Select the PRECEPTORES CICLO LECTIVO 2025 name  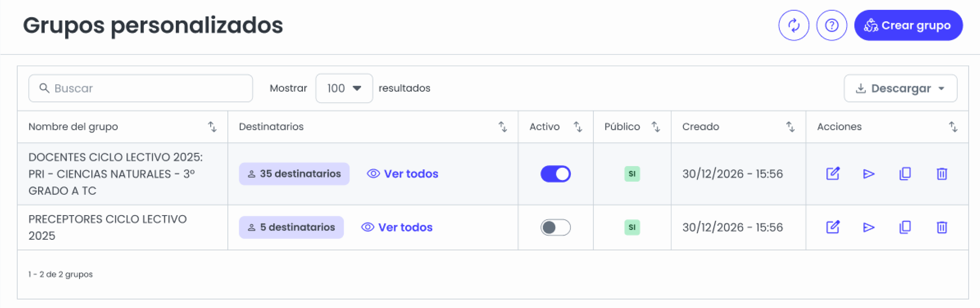point(108,227)
